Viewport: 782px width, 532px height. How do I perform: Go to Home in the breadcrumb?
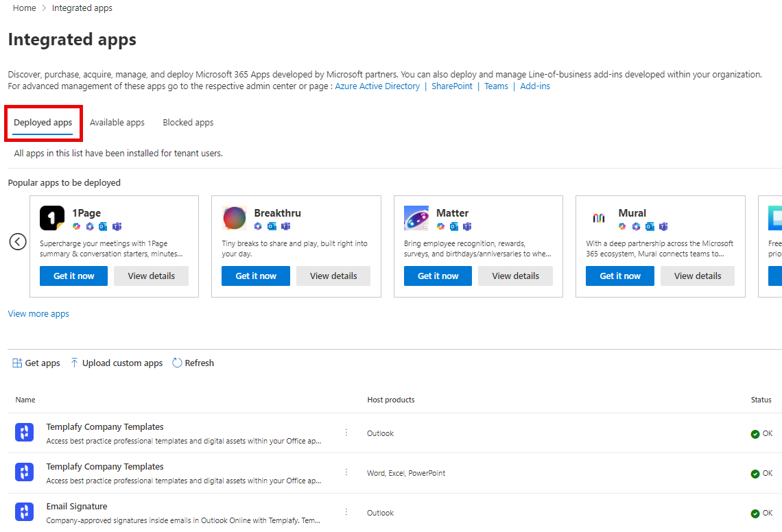(25, 8)
